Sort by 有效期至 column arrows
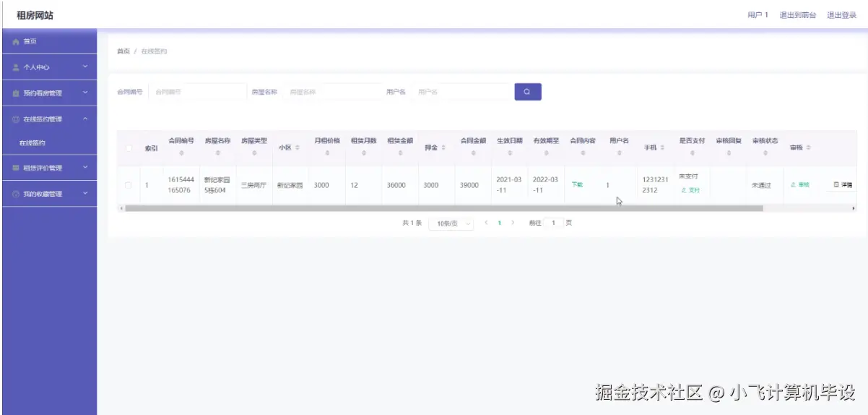Viewport: 868px width, 415px height. (547, 153)
